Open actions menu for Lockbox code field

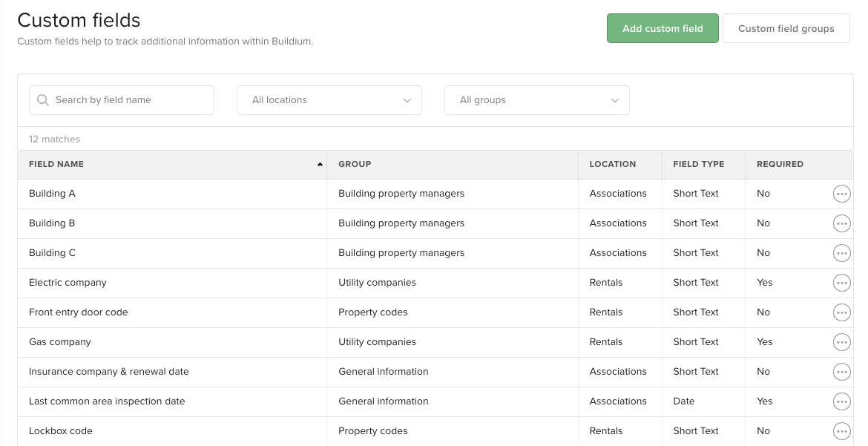[x=841, y=431]
